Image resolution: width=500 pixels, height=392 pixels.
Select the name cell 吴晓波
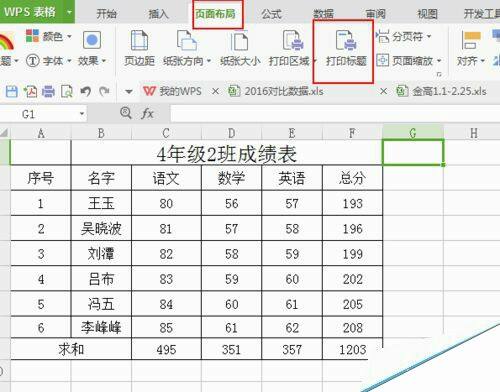pos(101,229)
